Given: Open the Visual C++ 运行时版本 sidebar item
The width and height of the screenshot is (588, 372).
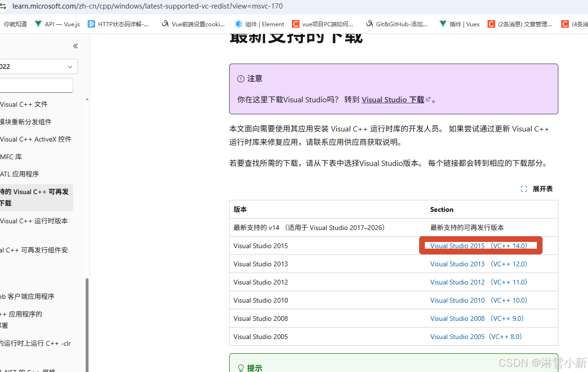Looking at the screenshot, I should [34, 221].
